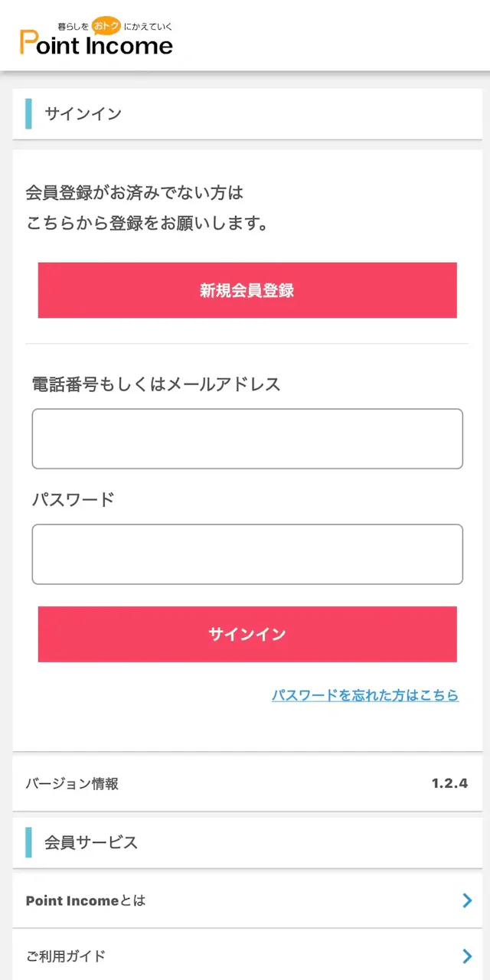Image resolution: width=490 pixels, height=980 pixels.
Task: Focus the phone number or email field
Action: point(247,439)
